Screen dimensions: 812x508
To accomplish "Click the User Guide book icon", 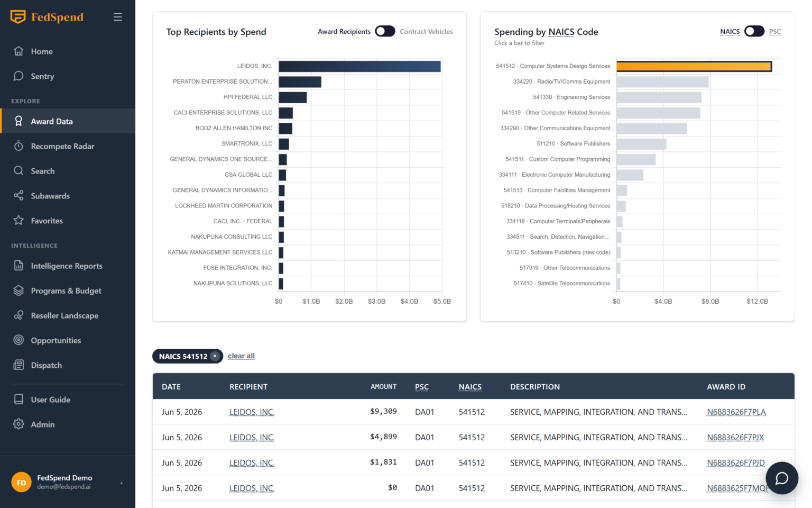I will 19,400.
